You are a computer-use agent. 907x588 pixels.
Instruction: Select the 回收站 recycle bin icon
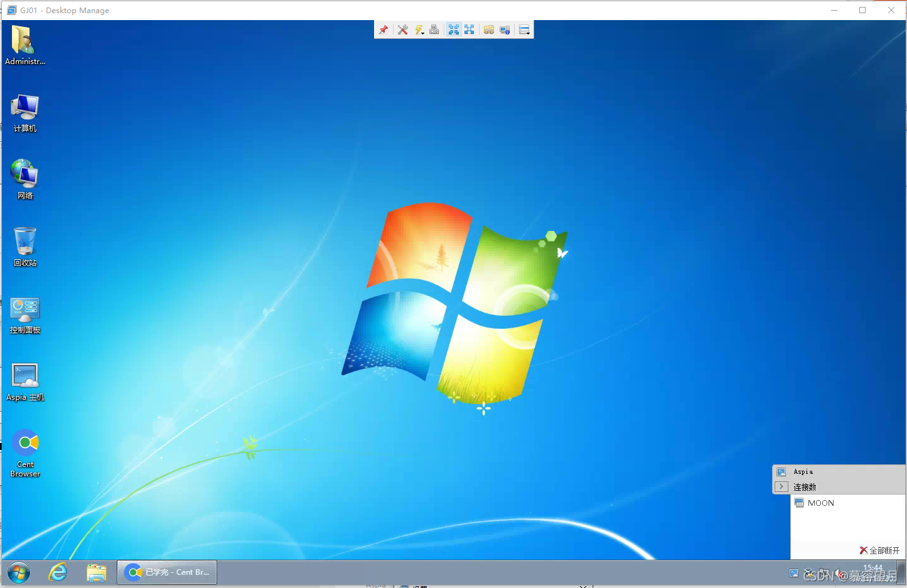pos(25,247)
